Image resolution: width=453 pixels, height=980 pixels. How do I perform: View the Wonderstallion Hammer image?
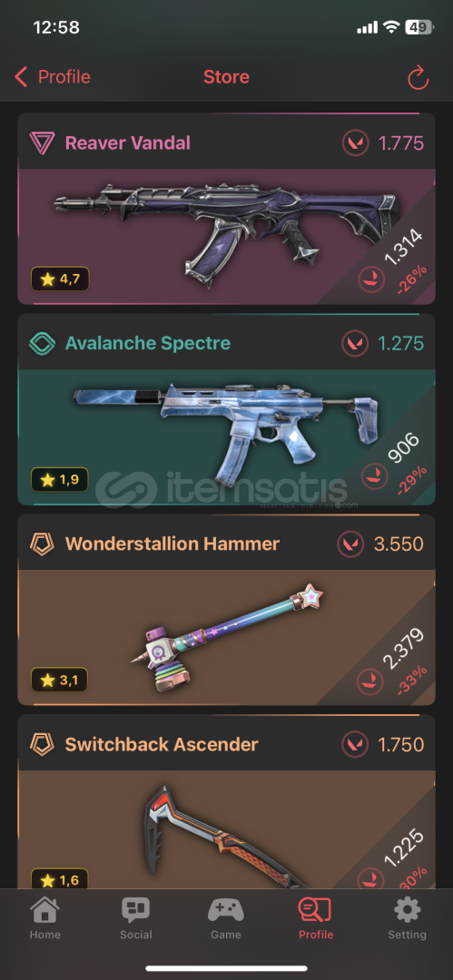click(x=229, y=637)
